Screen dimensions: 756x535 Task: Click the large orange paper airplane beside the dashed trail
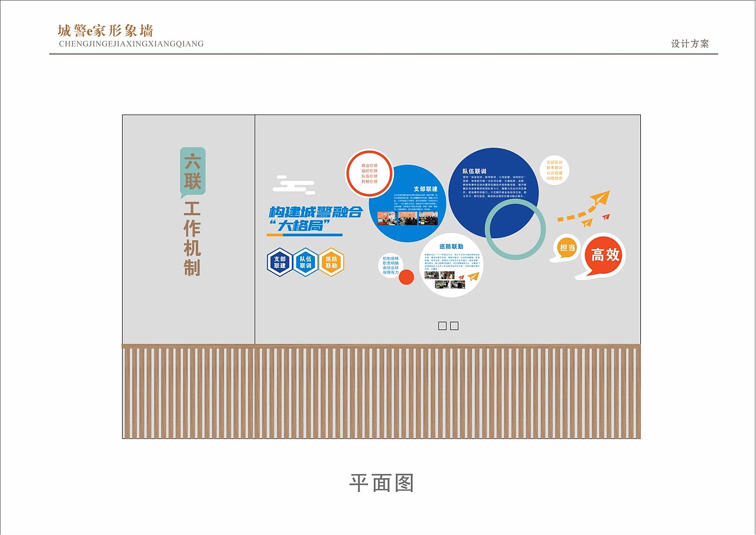pyautogui.click(x=599, y=199)
